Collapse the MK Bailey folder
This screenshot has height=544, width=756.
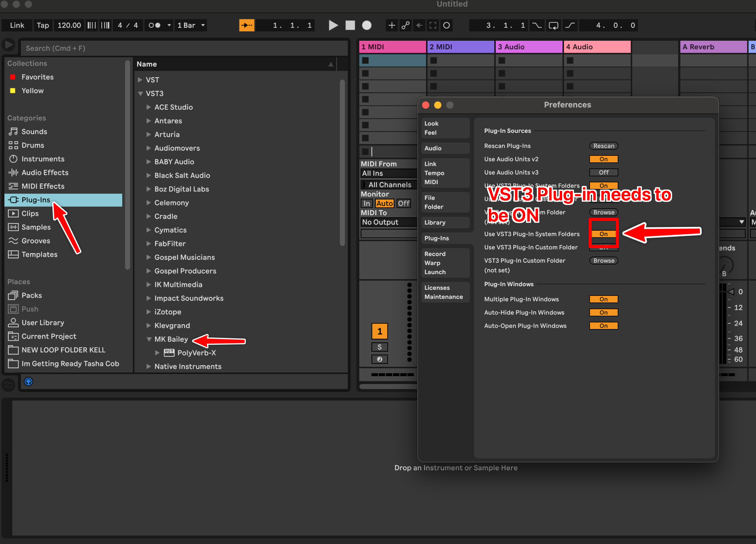point(149,339)
